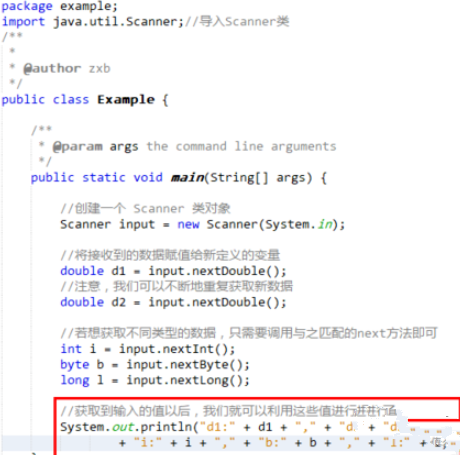Image resolution: width=460 pixels, height=455 pixels.
Task: Click the '//注意，我们可以不断地重复获取新数据' comment
Action: 177,286
